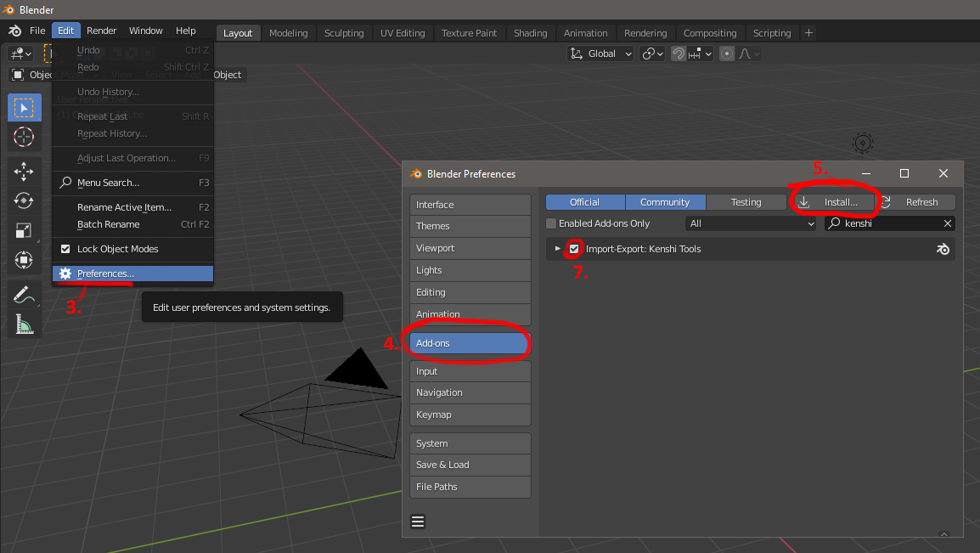Switch to the Modeling workspace tab
Viewport: 980px width, 553px height.
tap(288, 33)
